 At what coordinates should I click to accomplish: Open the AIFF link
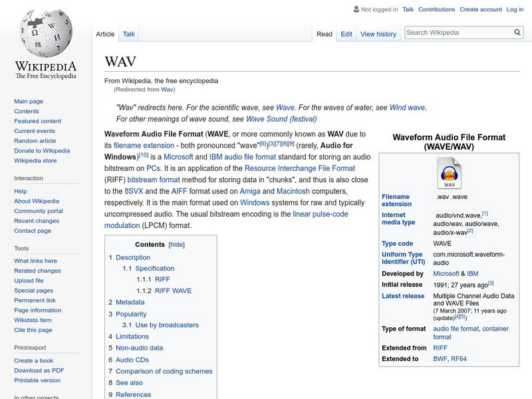point(179,191)
